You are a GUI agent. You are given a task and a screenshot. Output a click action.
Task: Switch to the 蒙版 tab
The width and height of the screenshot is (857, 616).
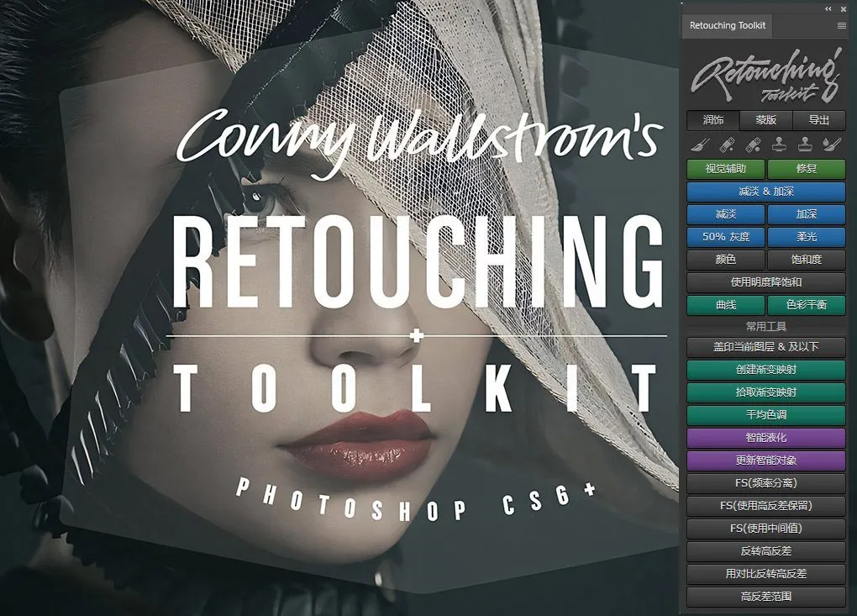765,120
